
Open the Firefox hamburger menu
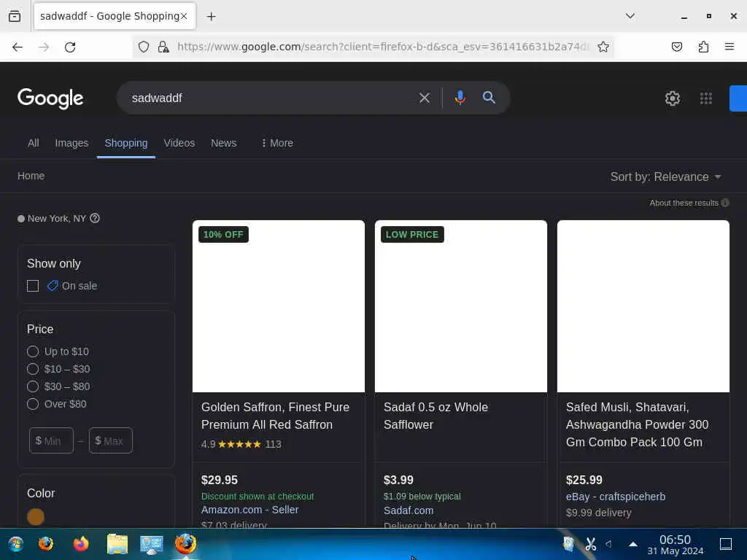click(729, 47)
